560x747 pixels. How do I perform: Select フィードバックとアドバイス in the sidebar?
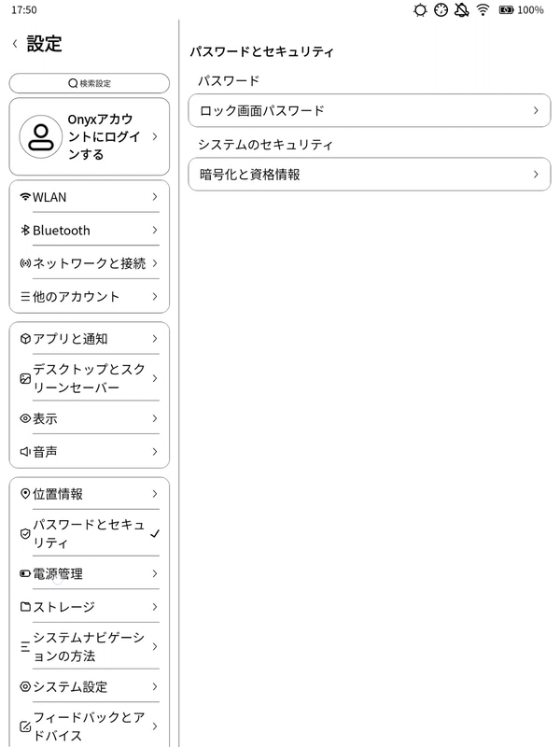(84, 726)
